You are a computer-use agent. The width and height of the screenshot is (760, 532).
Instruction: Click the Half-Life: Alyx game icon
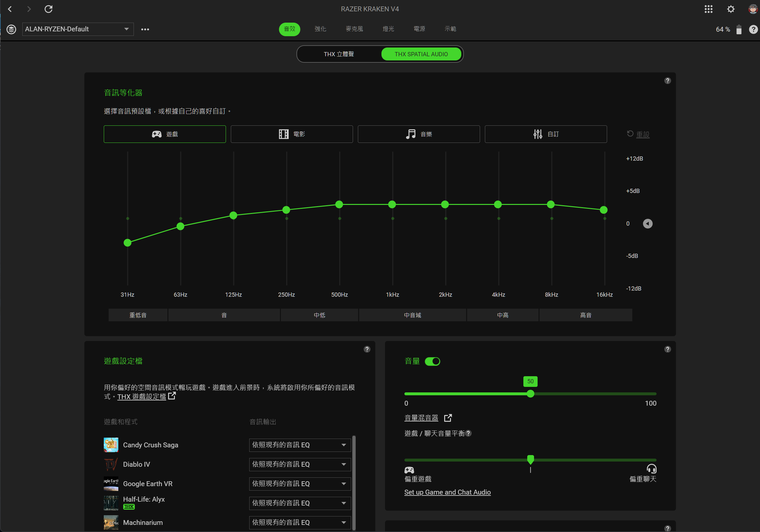tap(111, 503)
